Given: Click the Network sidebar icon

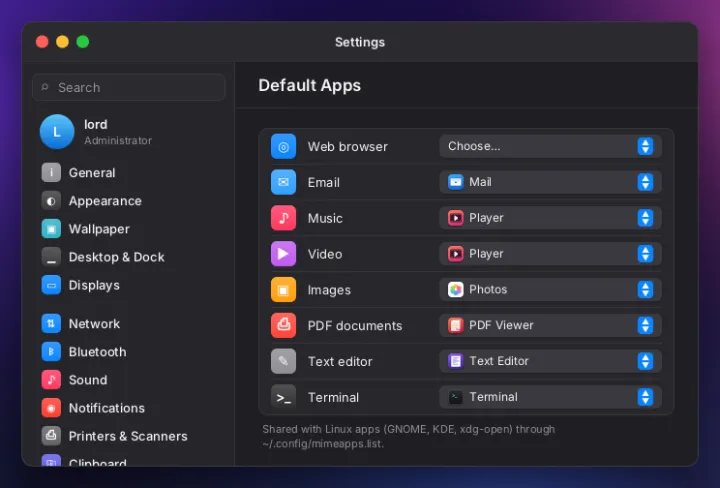Looking at the screenshot, I should tap(51, 324).
